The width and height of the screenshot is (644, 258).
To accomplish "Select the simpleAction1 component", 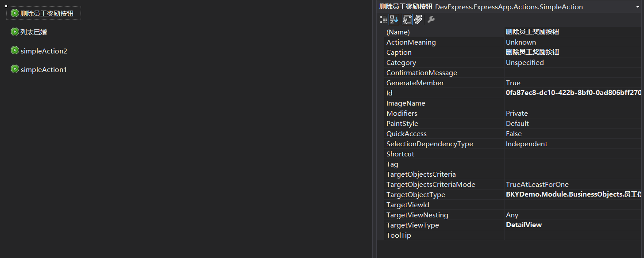I will coord(43,70).
